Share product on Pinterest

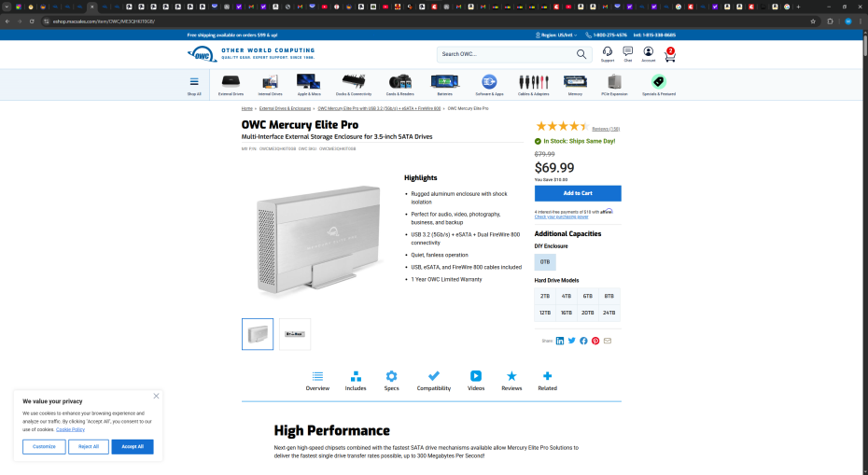click(595, 341)
